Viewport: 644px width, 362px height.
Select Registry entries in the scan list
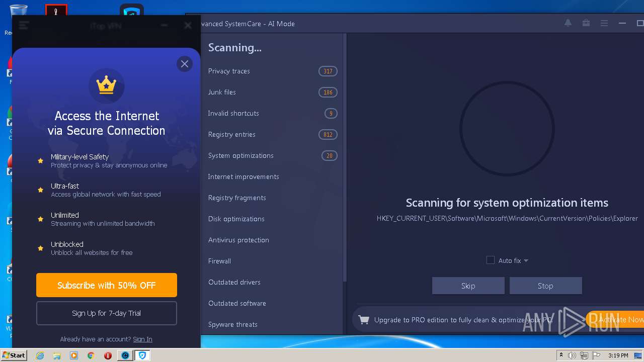coord(232,135)
